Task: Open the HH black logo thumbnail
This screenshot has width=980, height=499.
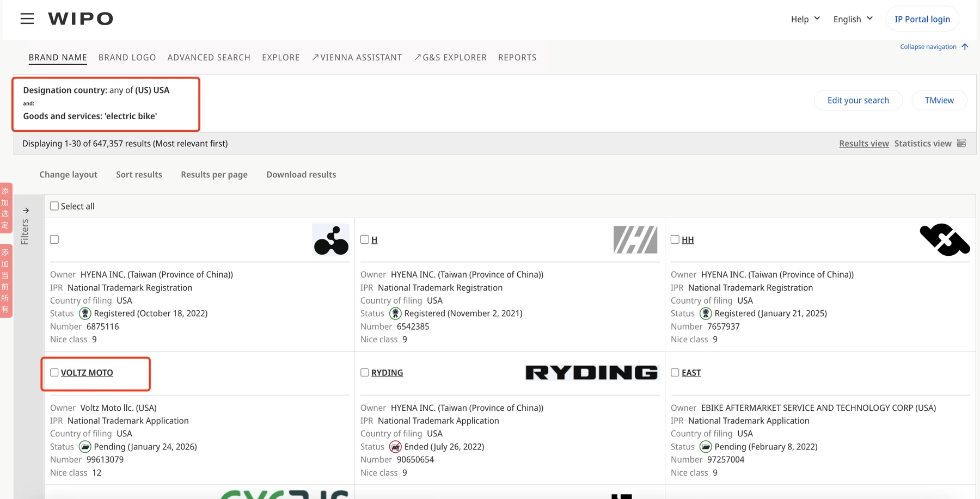Action: pyautogui.click(x=945, y=239)
